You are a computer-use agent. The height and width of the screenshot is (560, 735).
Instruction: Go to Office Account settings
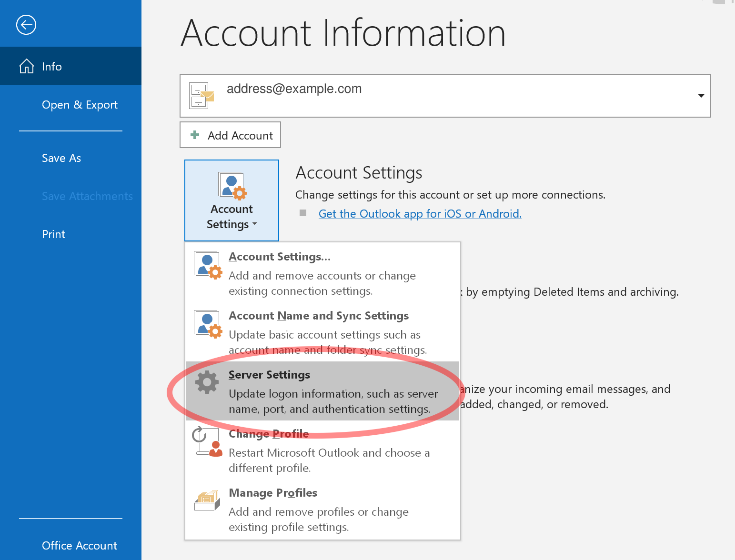pos(79,546)
